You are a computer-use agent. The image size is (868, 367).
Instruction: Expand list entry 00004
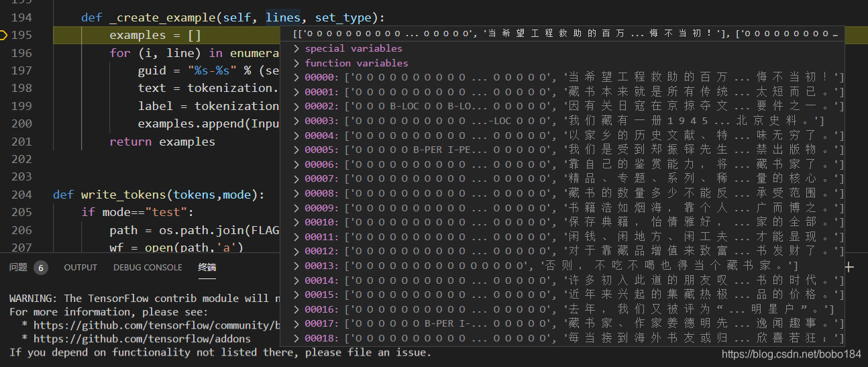(296, 135)
